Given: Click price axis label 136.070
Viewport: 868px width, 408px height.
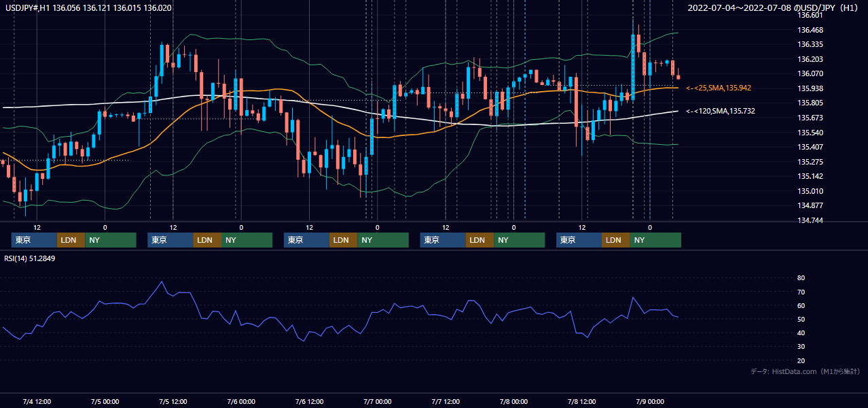Looking at the screenshot, I should [x=812, y=73].
